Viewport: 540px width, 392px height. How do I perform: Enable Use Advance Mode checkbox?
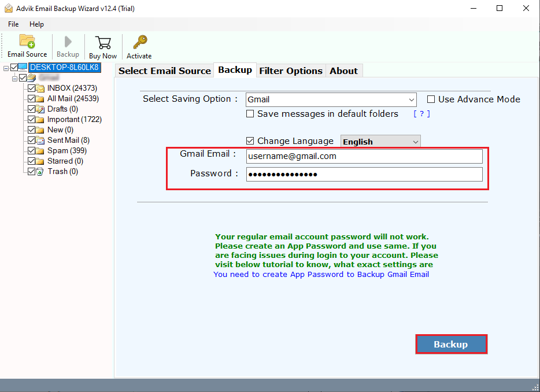point(431,99)
